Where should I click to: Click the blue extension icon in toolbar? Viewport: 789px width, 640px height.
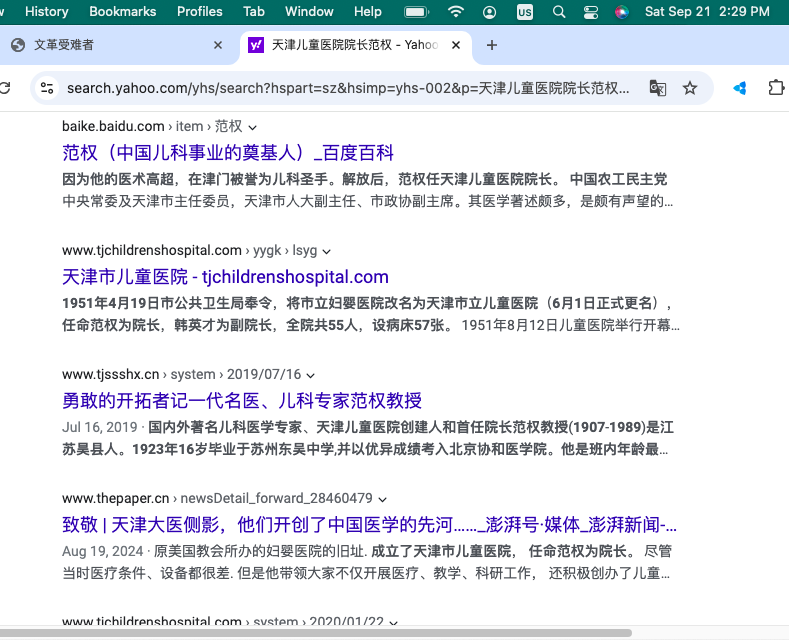(x=740, y=88)
